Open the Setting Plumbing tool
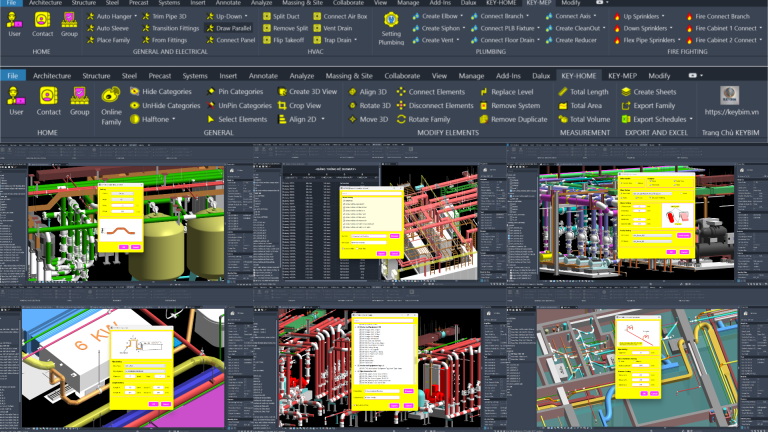The width and height of the screenshot is (768, 432). click(x=391, y=28)
